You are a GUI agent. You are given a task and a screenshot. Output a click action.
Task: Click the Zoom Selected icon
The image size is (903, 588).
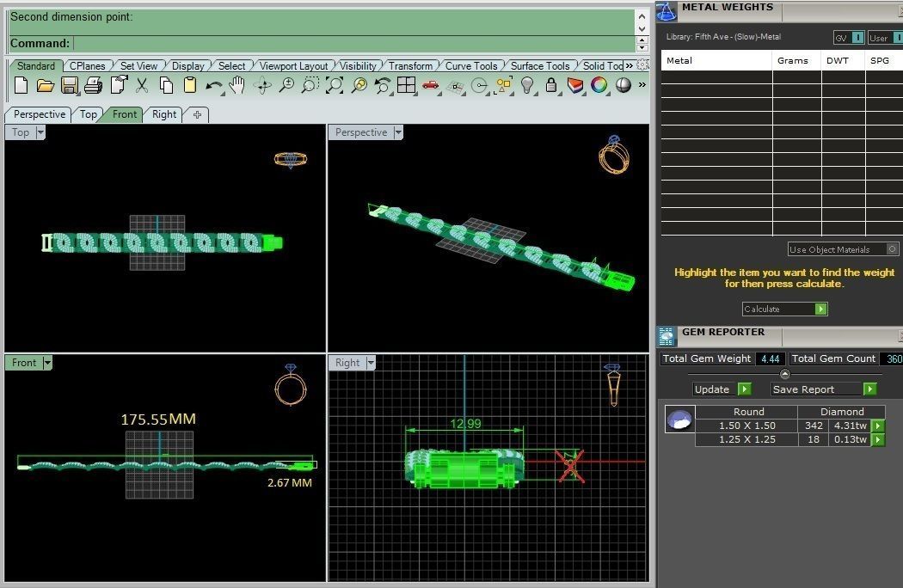click(x=359, y=86)
